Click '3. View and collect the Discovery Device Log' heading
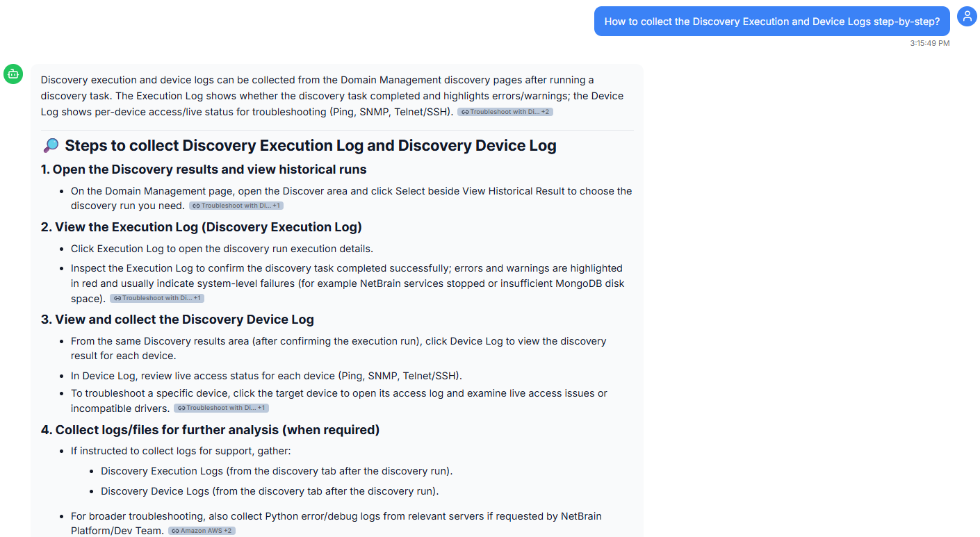This screenshot has height=537, width=980. click(177, 320)
